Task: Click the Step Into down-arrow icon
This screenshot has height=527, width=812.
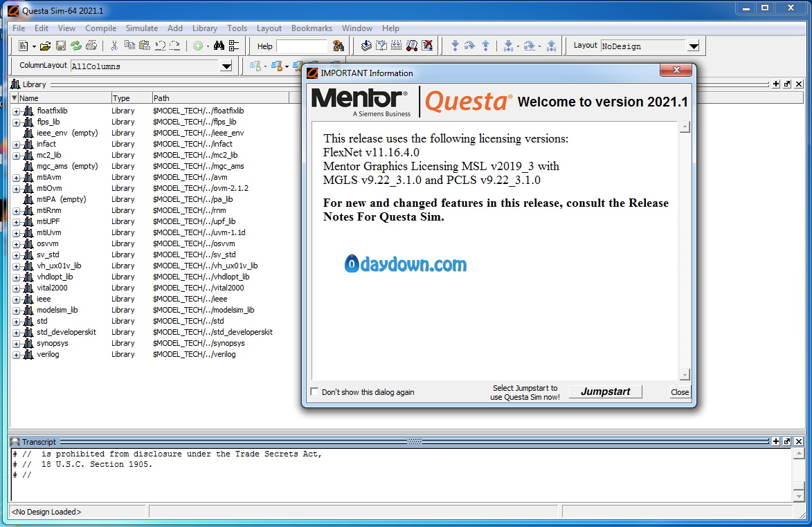Action: point(455,46)
